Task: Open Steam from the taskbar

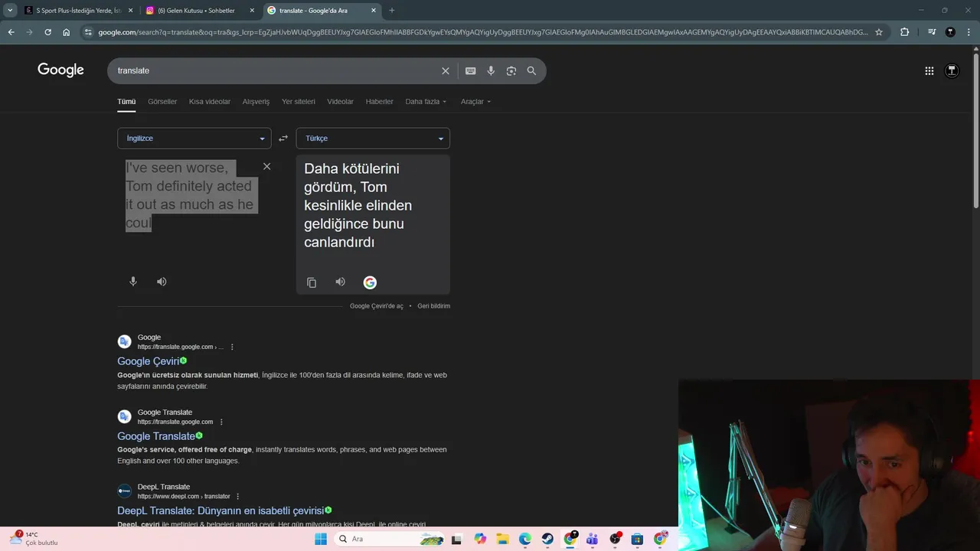Action: (547, 539)
